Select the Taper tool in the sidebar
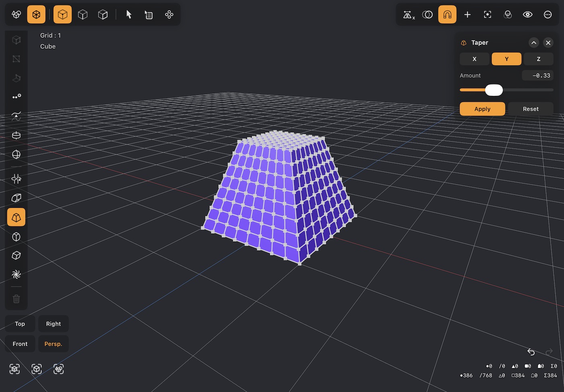This screenshot has width=564, height=392. (17, 217)
